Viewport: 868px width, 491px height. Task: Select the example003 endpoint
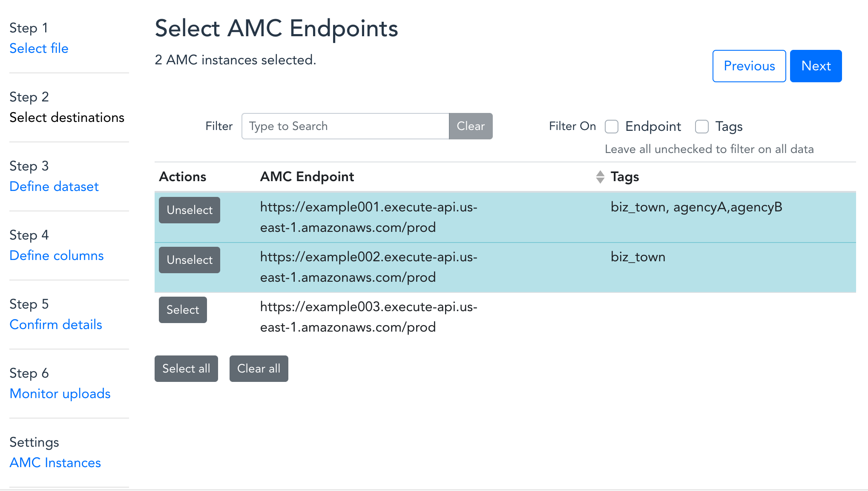coord(183,310)
